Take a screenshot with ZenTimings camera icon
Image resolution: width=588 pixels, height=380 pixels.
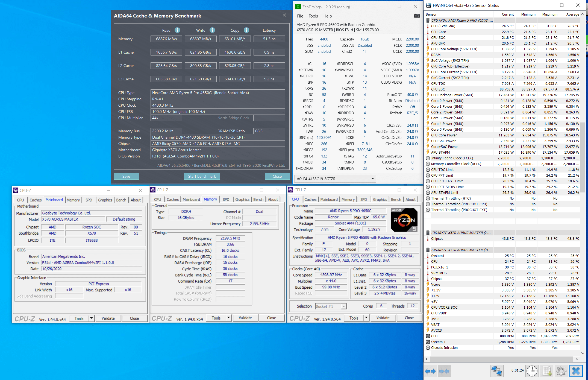click(x=417, y=16)
